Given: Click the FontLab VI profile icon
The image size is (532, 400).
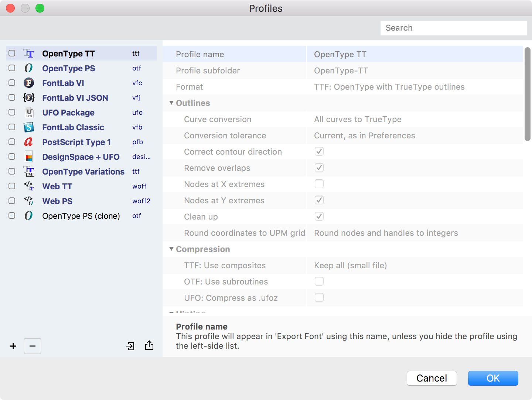Looking at the screenshot, I should click(29, 83).
